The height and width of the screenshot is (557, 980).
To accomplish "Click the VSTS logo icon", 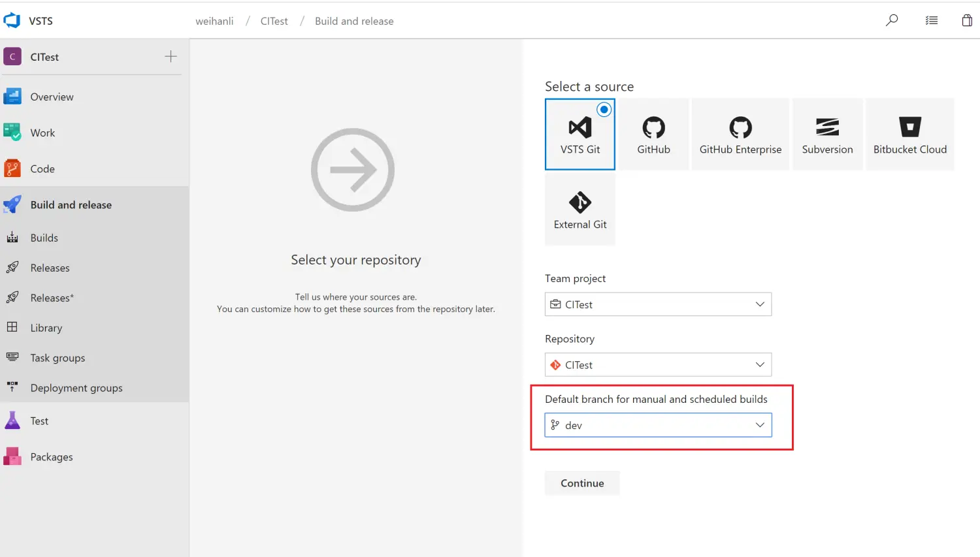I will pyautogui.click(x=12, y=20).
